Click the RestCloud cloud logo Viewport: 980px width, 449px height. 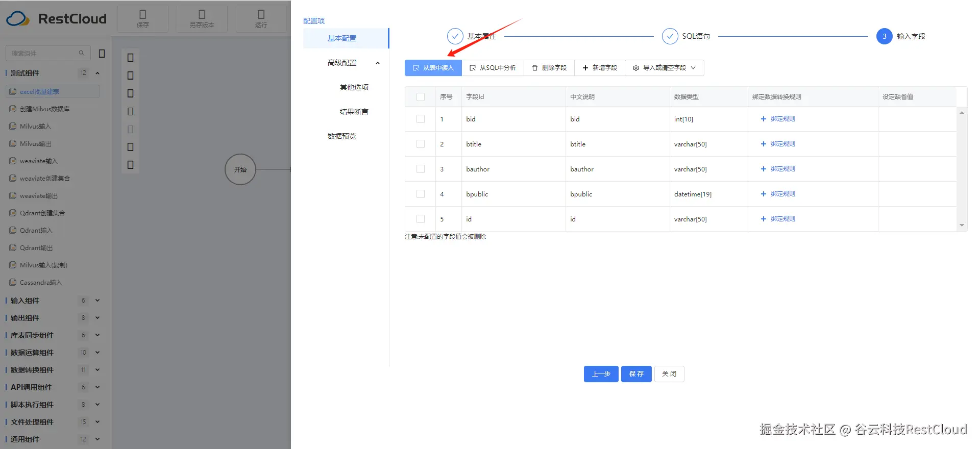[x=18, y=19]
